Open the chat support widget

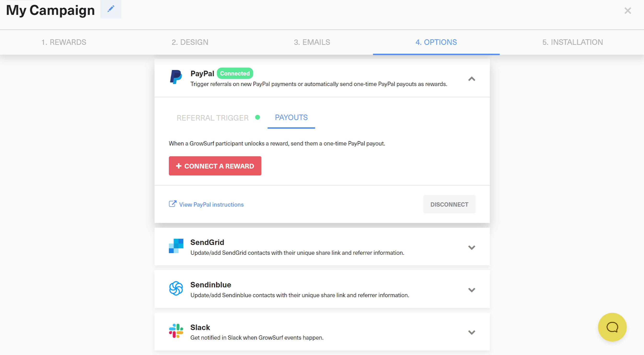pyautogui.click(x=612, y=327)
